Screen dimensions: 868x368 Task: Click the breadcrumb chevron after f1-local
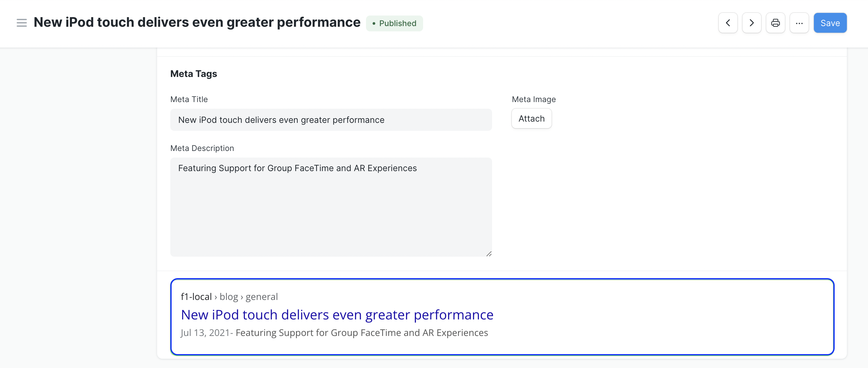coord(216,297)
